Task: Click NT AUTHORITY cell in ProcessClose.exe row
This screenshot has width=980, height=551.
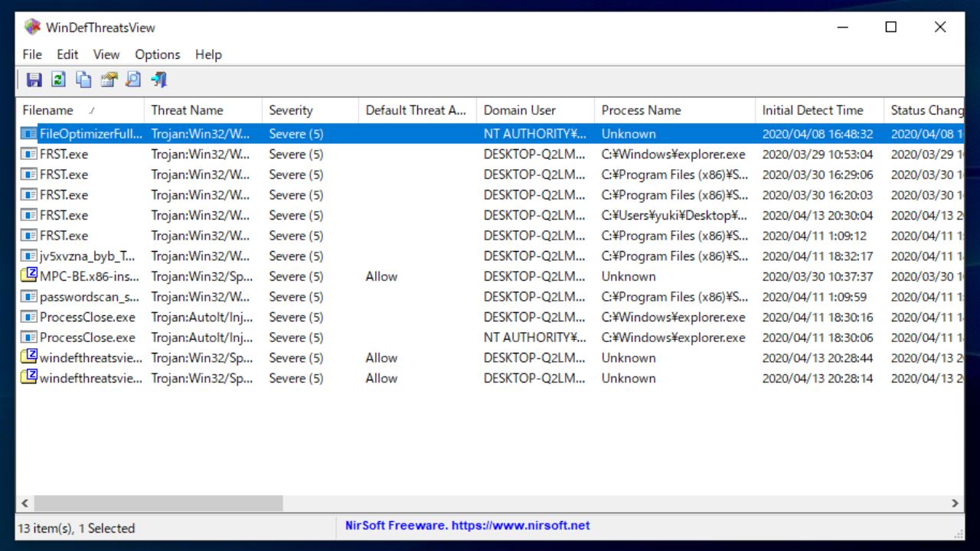Action: pos(535,337)
